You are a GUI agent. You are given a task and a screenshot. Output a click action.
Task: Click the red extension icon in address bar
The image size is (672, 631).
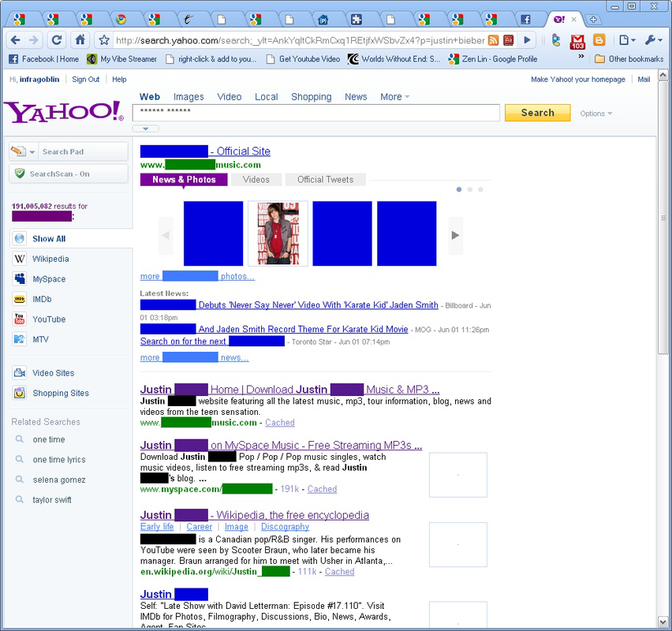[508, 40]
